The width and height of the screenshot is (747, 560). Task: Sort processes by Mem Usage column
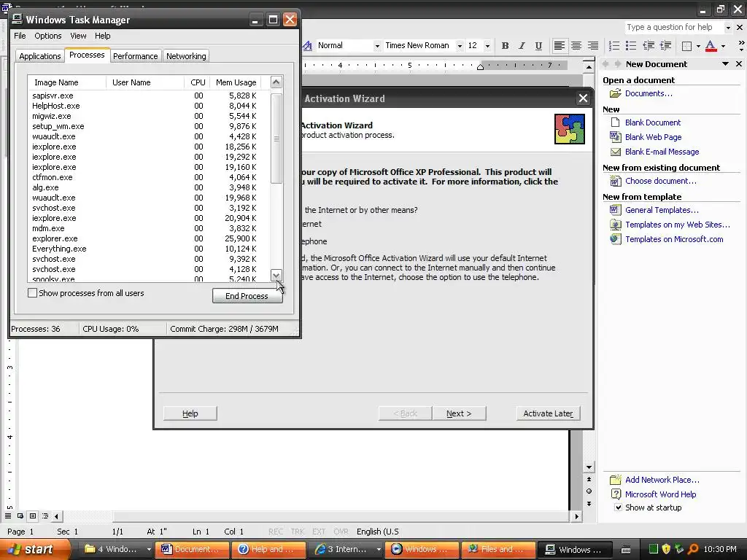pos(236,82)
